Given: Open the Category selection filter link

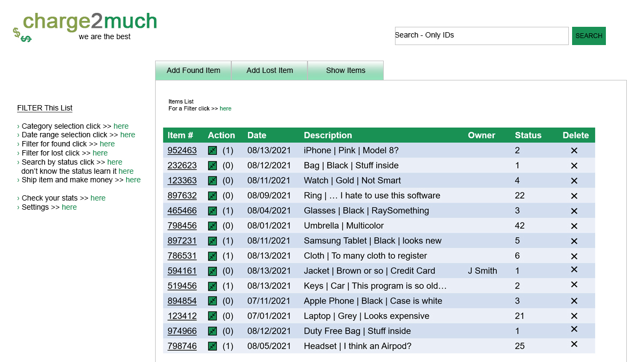Looking at the screenshot, I should tap(121, 126).
